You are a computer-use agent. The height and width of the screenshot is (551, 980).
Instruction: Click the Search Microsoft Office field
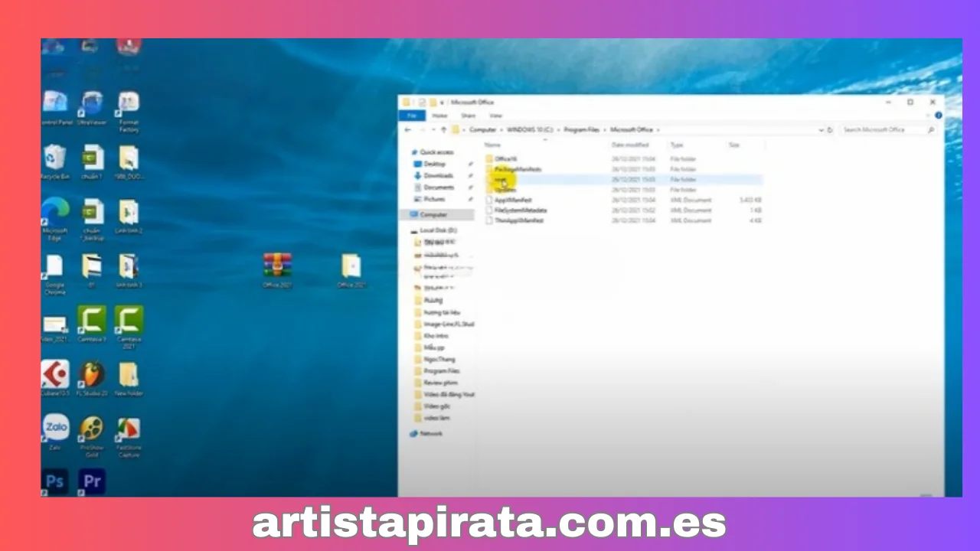(x=887, y=130)
